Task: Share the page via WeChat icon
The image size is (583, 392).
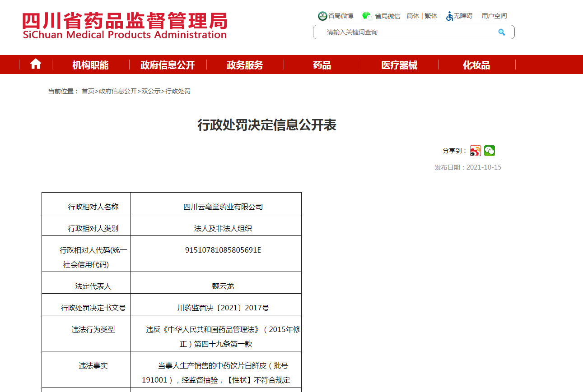Action: 490,151
